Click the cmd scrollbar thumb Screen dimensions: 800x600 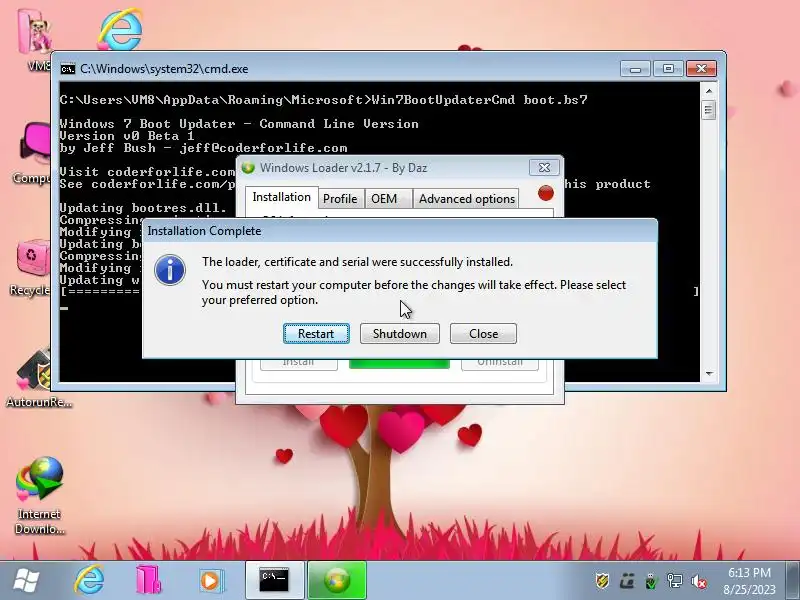(709, 110)
